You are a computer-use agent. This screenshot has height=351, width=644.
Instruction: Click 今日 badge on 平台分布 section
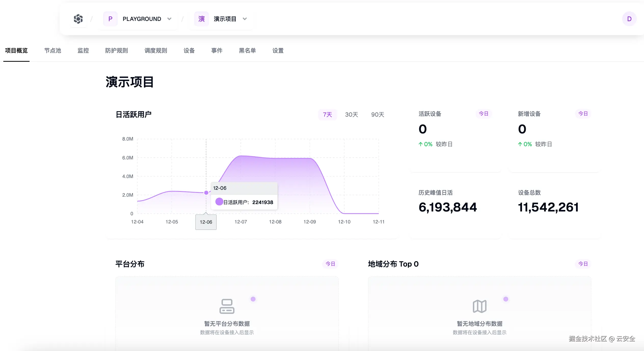pos(330,264)
